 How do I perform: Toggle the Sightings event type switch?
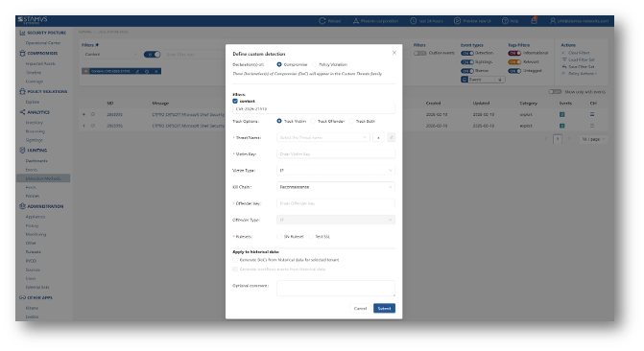click(x=467, y=62)
